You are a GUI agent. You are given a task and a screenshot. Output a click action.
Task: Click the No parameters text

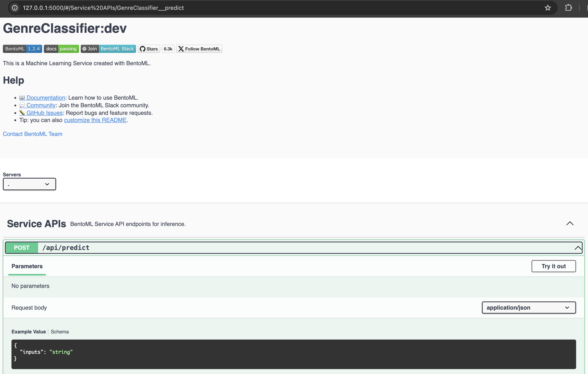(31, 286)
